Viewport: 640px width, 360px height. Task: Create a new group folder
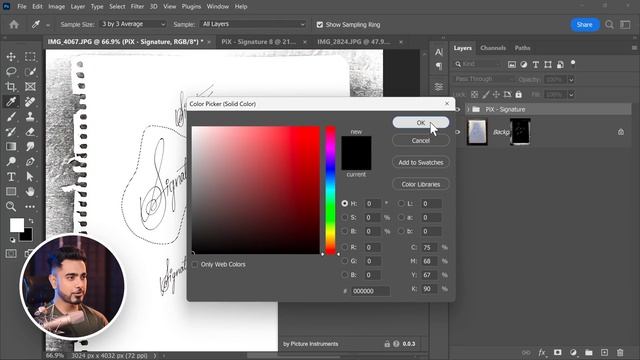[x=589, y=352]
